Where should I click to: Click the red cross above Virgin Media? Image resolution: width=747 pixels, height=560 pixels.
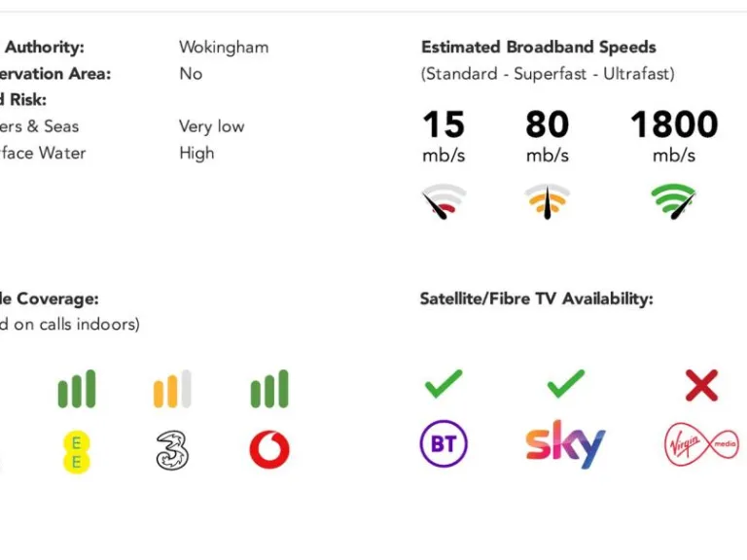(700, 385)
